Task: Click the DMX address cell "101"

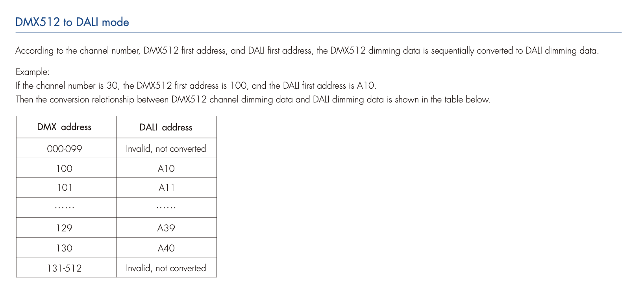Action: click(64, 188)
